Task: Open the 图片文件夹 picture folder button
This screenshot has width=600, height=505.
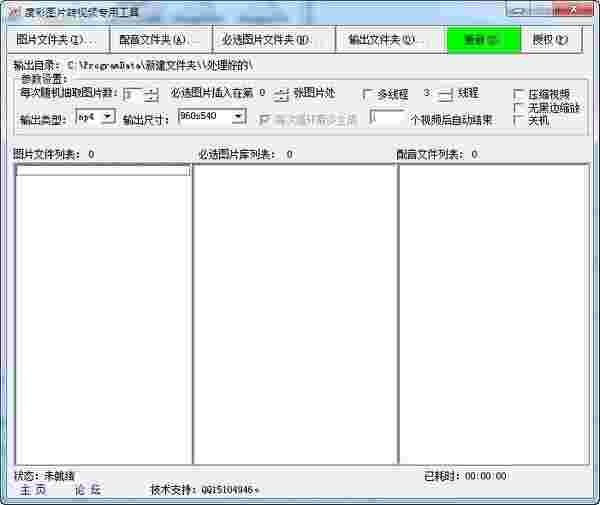Action: (x=57, y=39)
